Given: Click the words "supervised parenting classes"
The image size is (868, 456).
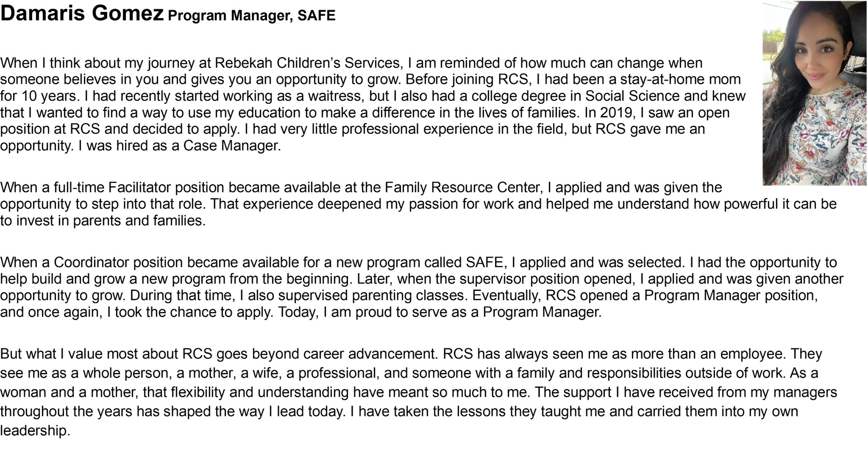Looking at the screenshot, I should click(371, 295).
